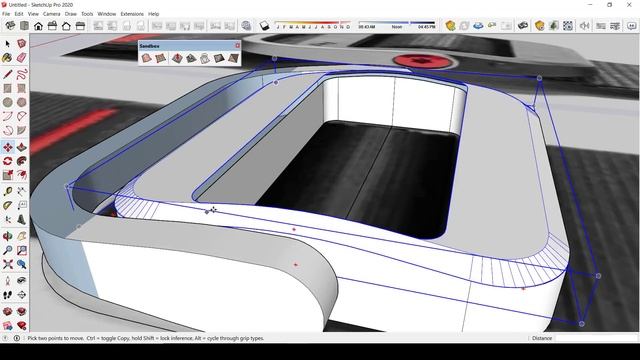
Task: Click the Add Location globe icon
Action: click(246, 25)
